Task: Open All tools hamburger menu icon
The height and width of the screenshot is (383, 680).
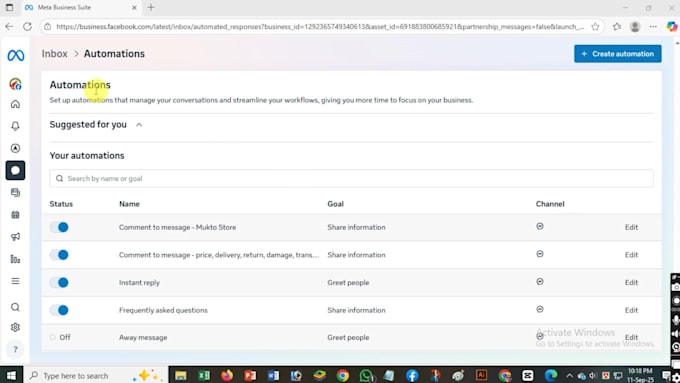Action: coord(15,281)
